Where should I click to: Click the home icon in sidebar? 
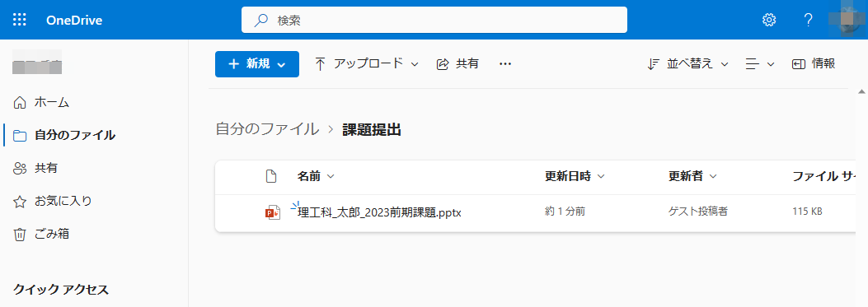(x=20, y=103)
